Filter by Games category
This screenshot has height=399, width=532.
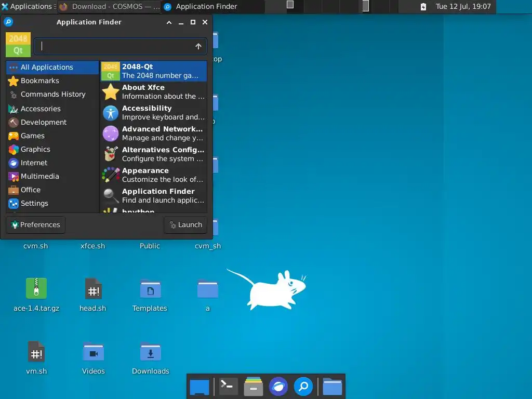(52, 136)
